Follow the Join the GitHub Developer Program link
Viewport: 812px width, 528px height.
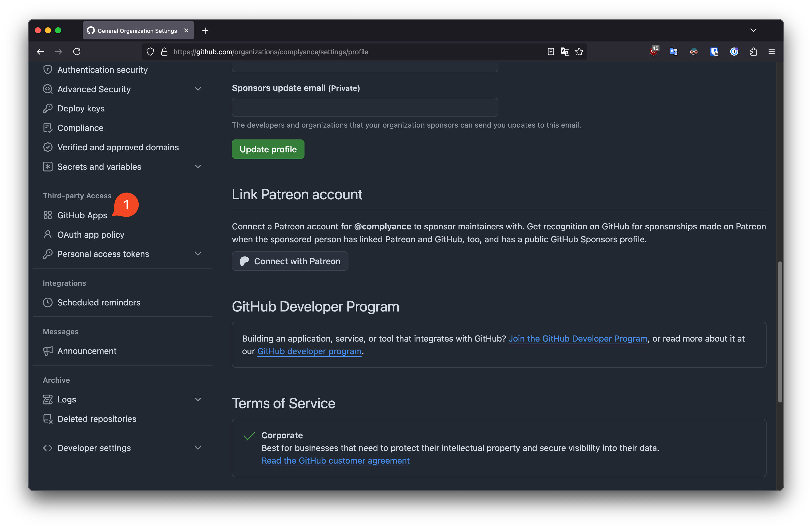pos(578,339)
